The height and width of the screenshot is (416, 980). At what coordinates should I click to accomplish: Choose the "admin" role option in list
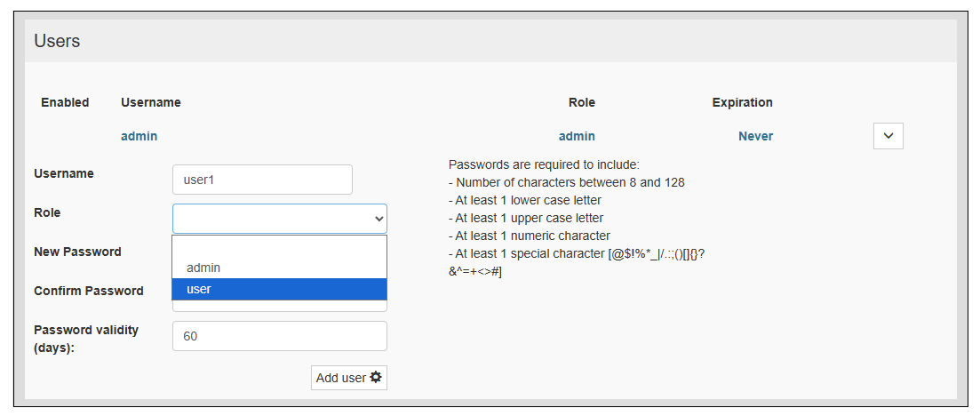(x=280, y=268)
